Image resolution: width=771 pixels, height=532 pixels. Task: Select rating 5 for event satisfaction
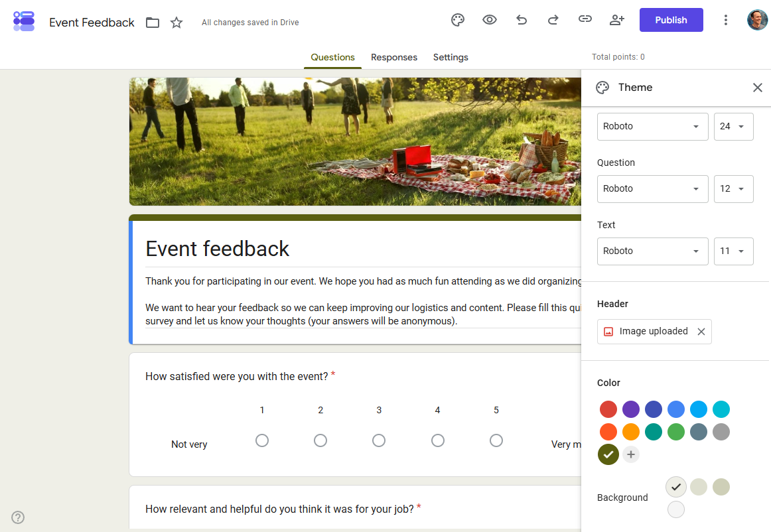click(496, 440)
